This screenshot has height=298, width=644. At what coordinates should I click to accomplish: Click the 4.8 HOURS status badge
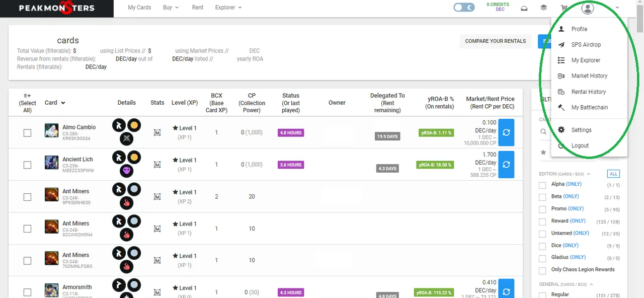(x=291, y=133)
